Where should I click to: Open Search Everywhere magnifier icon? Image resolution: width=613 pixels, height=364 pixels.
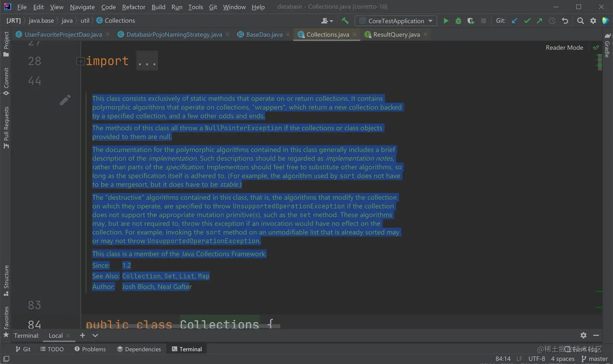click(580, 21)
